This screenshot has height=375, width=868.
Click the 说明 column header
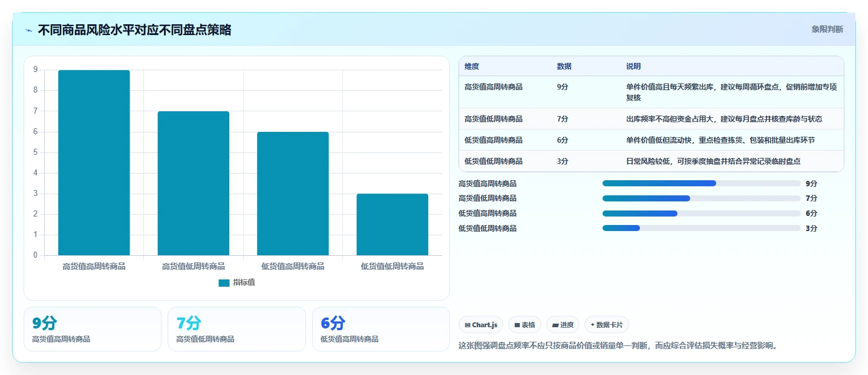pos(633,67)
